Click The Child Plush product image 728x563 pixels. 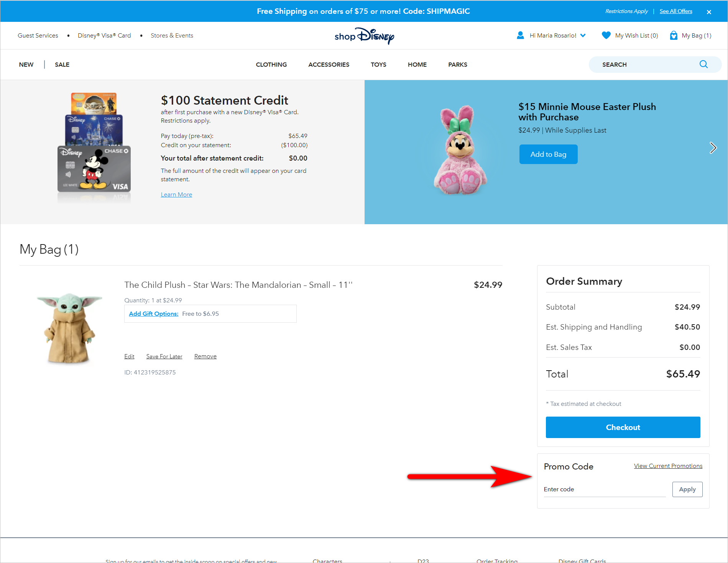point(69,328)
